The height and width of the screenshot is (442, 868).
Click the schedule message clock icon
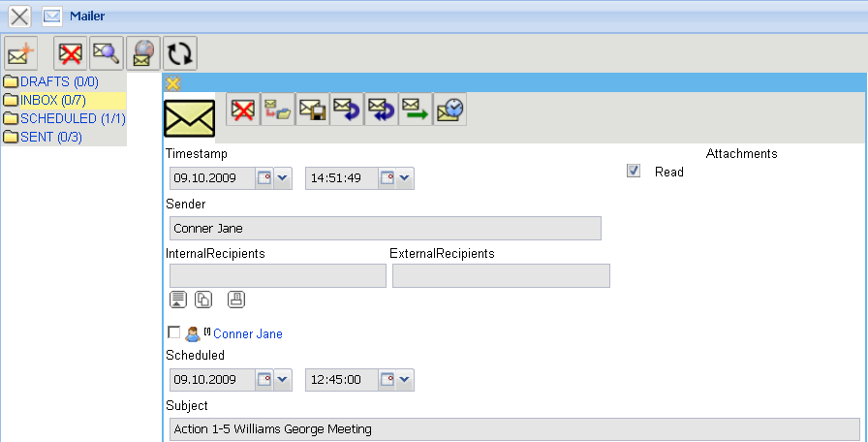pyautogui.click(x=449, y=110)
